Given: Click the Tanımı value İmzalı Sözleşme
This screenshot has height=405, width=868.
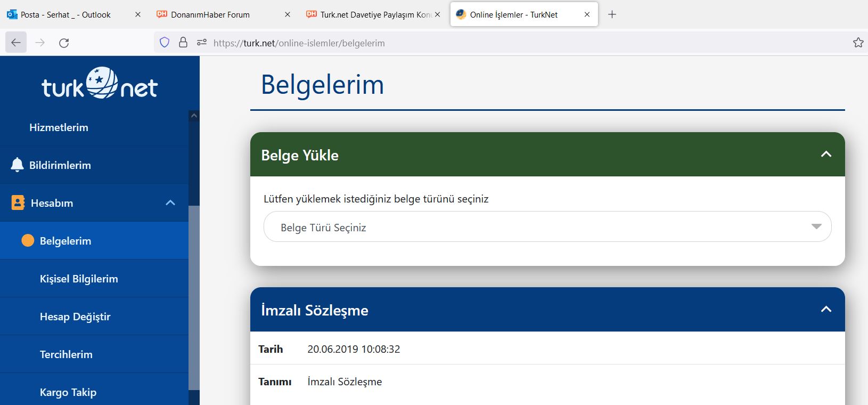Looking at the screenshot, I should tap(345, 382).
